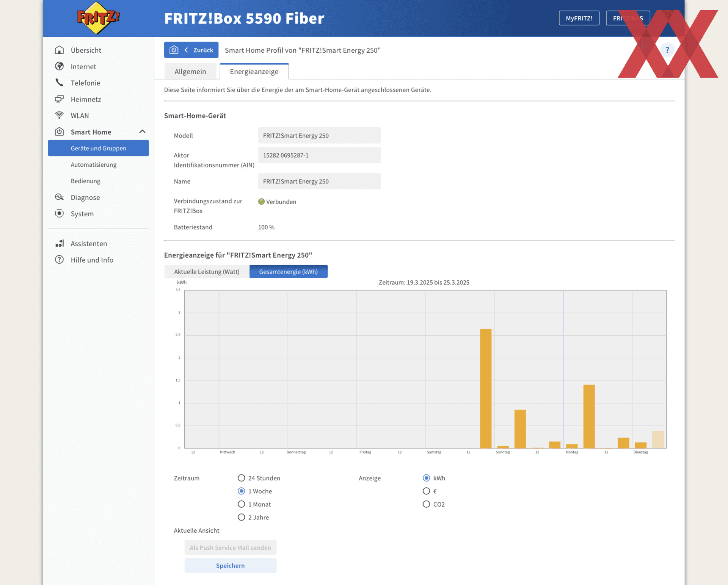Click the WLAN menu label
The image size is (728, 585).
pyautogui.click(x=80, y=116)
